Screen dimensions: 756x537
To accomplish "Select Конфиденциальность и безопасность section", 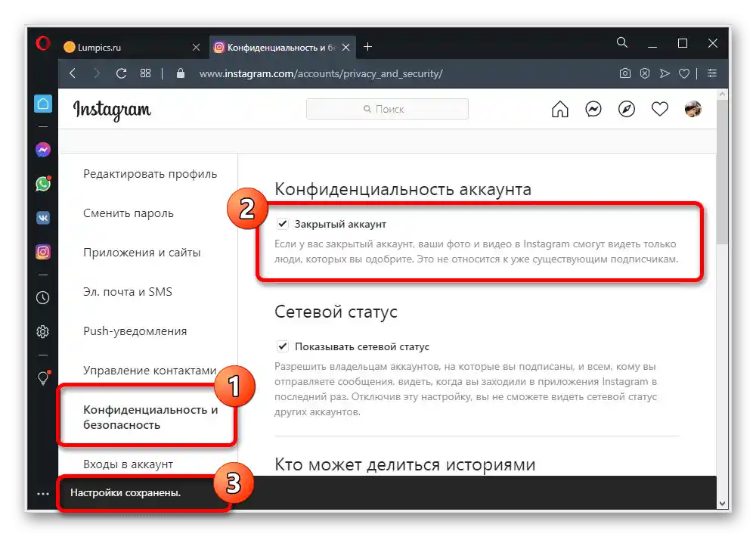I will click(x=150, y=417).
